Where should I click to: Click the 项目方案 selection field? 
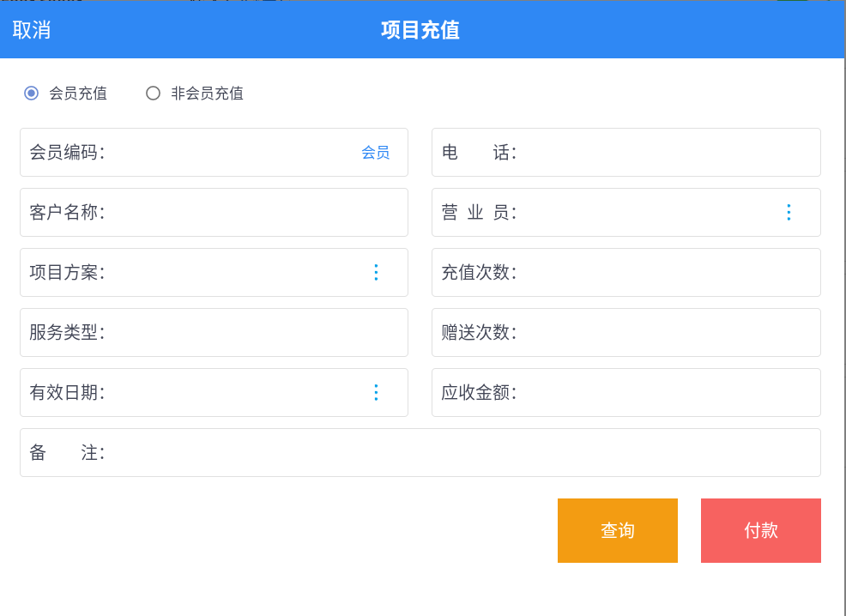coord(214,273)
